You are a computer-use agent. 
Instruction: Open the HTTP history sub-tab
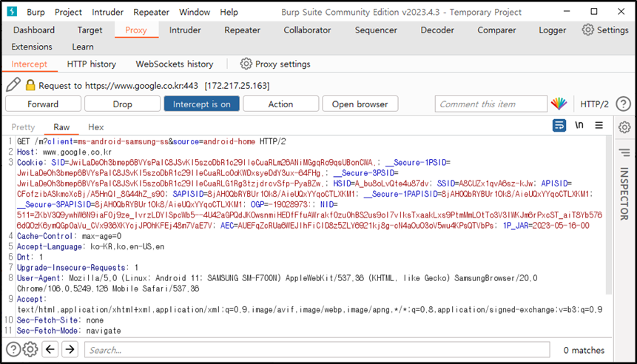click(92, 64)
